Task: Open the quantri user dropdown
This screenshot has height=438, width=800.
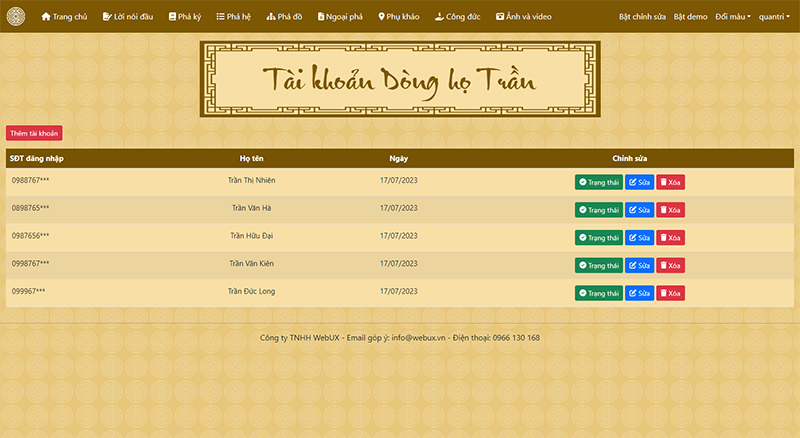Action: pos(774,17)
